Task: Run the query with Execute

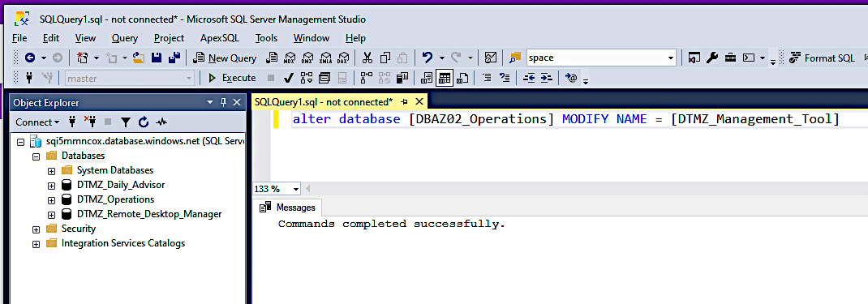Action: [232, 79]
